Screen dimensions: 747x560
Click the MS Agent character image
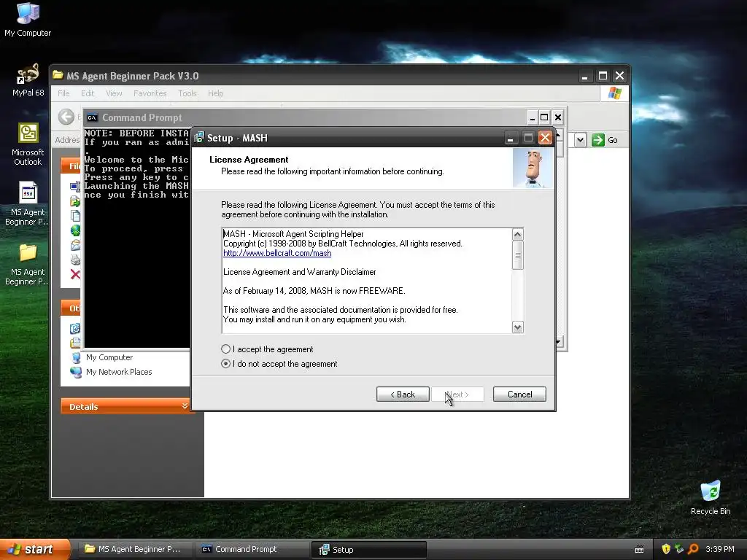[x=533, y=168]
